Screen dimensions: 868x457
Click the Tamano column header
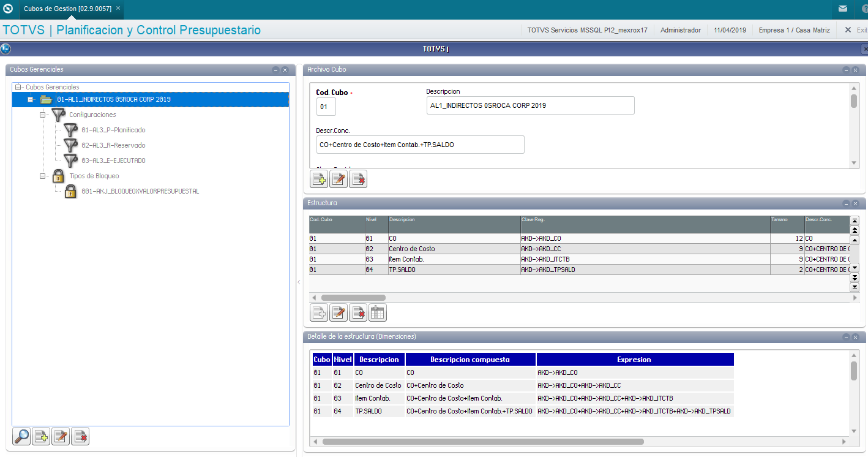coord(787,224)
